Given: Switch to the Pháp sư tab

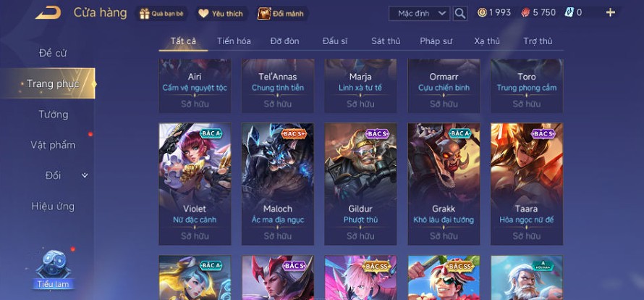Looking at the screenshot, I should tap(436, 41).
